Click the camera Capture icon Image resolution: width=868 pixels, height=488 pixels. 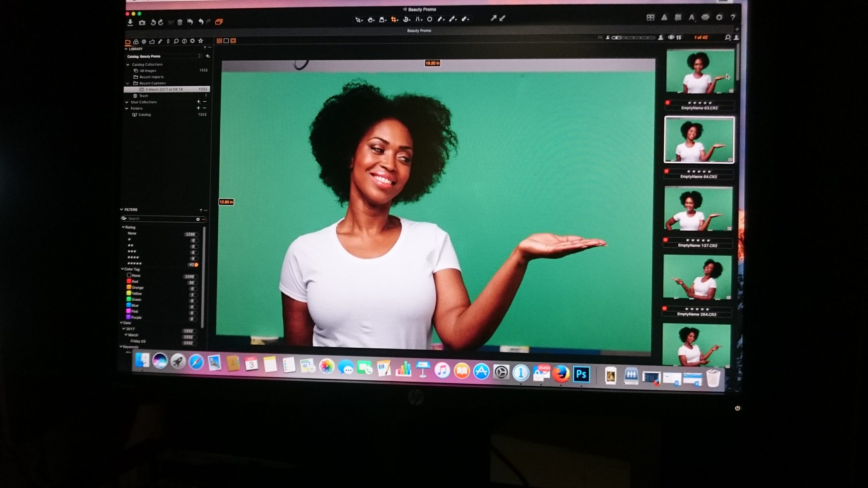coord(142,23)
